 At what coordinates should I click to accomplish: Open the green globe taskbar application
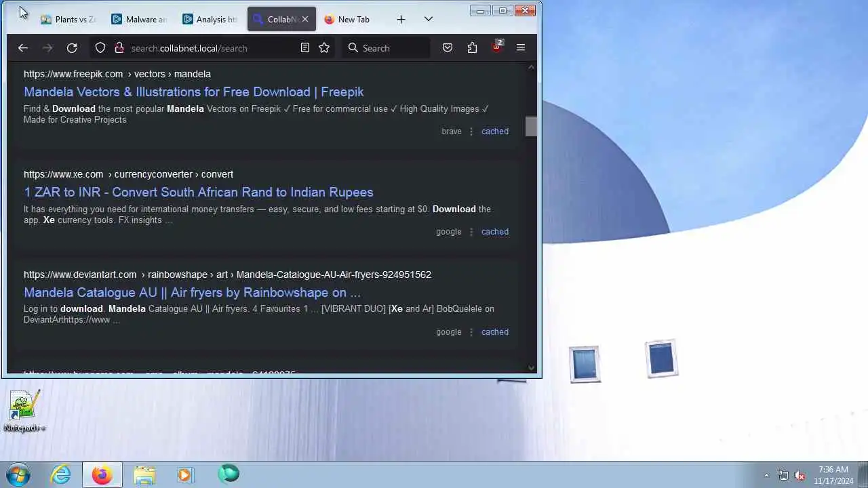[229, 474]
